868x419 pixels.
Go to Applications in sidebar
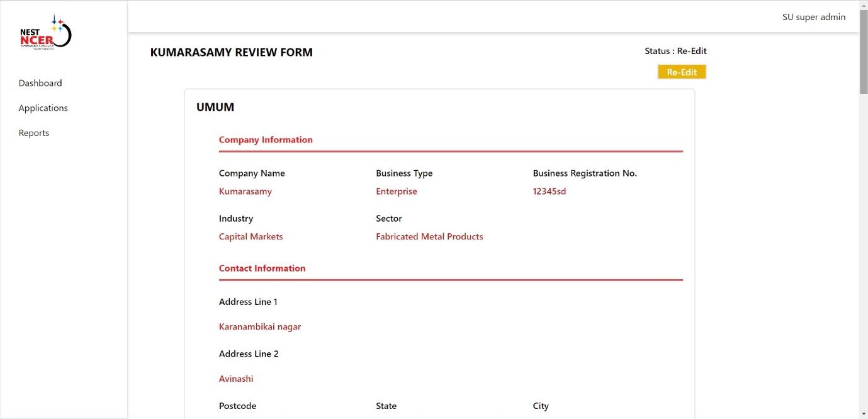tap(43, 108)
